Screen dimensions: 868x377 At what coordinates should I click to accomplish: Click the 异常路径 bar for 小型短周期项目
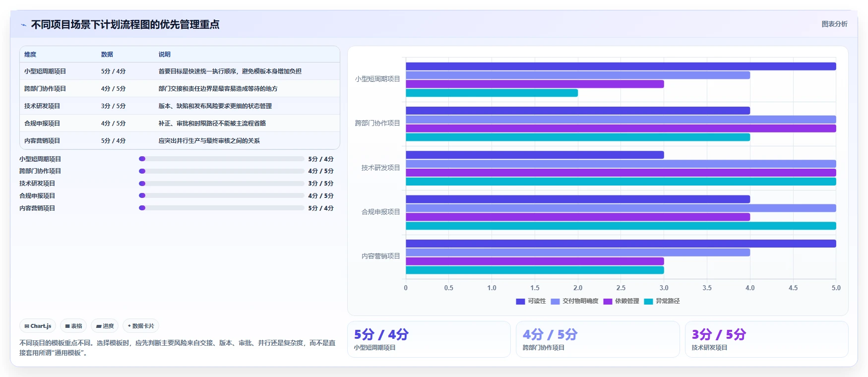(492, 93)
